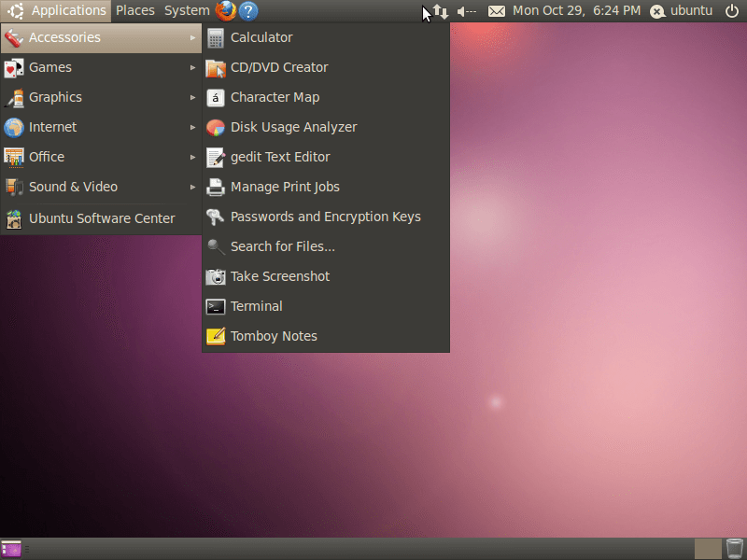Launch the Terminal application
Viewport: 747px width, 560px height.
(326, 306)
